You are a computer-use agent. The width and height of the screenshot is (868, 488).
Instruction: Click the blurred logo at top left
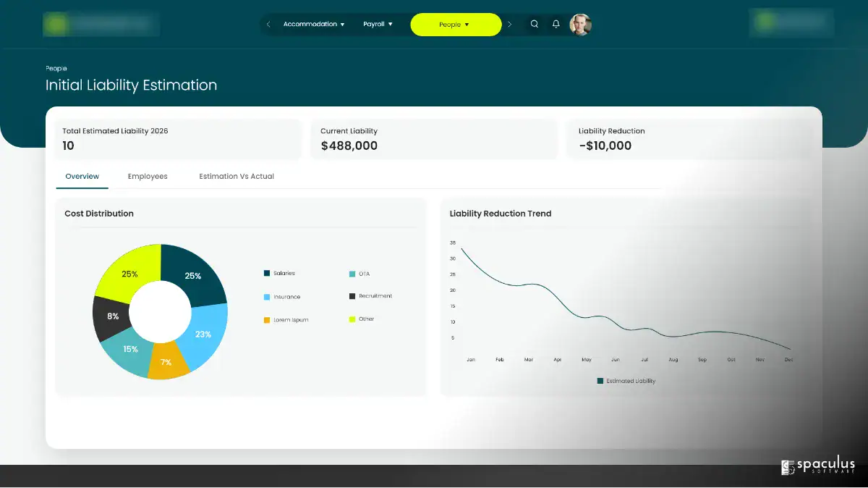tap(101, 25)
